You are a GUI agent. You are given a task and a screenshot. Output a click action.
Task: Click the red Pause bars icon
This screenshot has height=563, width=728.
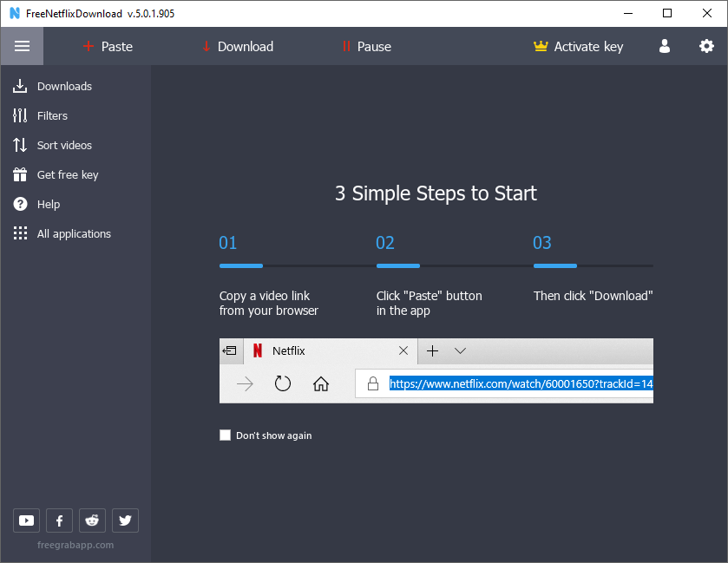346,46
